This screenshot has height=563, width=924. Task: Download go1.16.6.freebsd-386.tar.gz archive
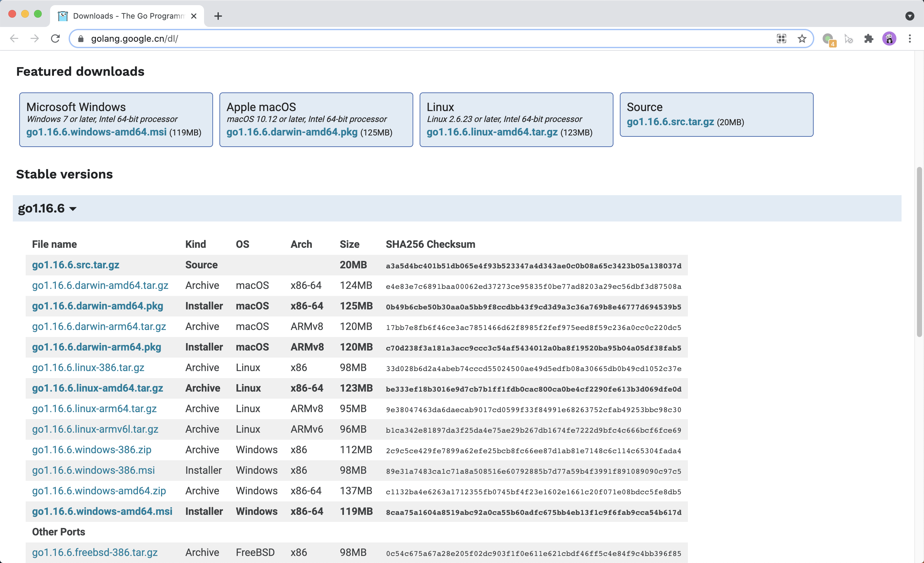[x=95, y=552]
